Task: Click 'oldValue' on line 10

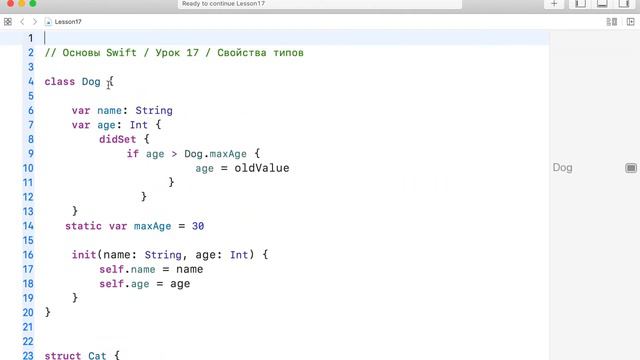Action: click(262, 168)
